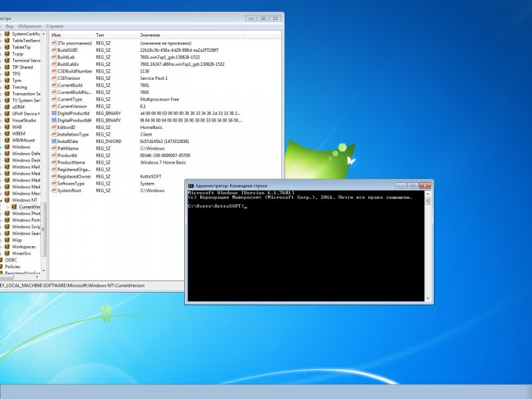The height and width of the screenshot is (399, 532).
Task: Select the PathName value row name
Action: 68,148
